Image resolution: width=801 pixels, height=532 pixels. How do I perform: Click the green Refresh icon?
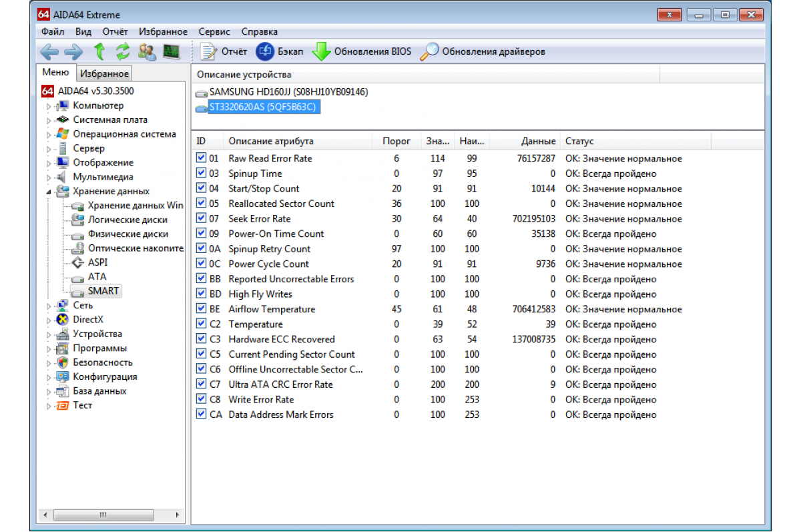click(123, 51)
